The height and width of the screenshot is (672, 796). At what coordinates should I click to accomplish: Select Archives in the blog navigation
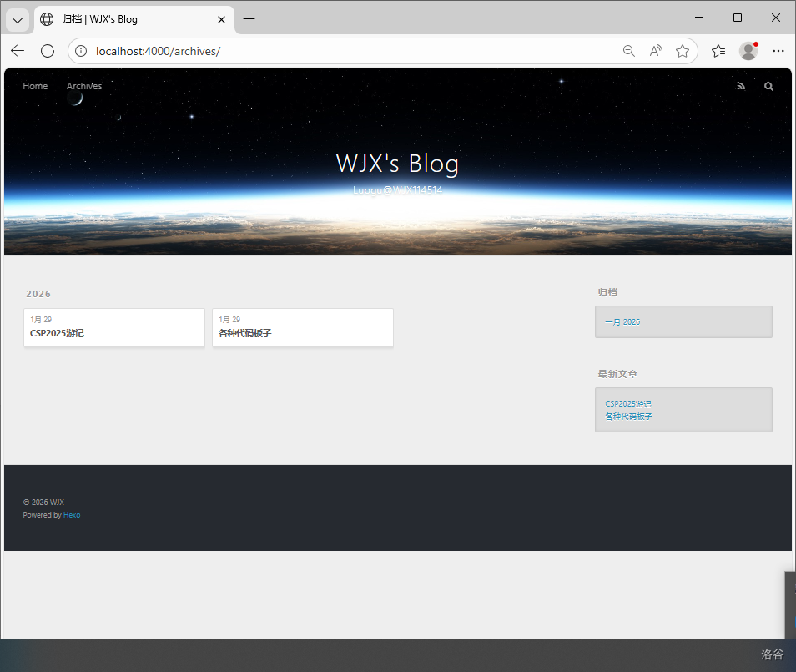(84, 86)
